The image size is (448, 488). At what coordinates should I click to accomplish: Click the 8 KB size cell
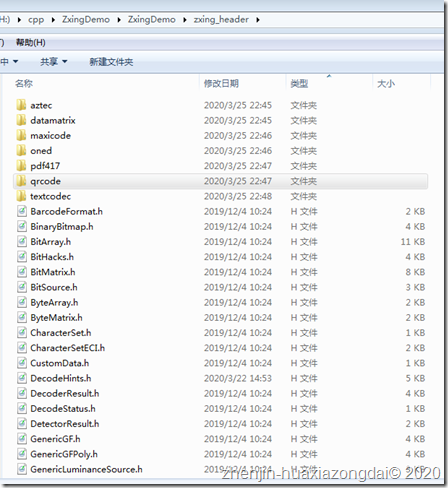pyautogui.click(x=415, y=272)
